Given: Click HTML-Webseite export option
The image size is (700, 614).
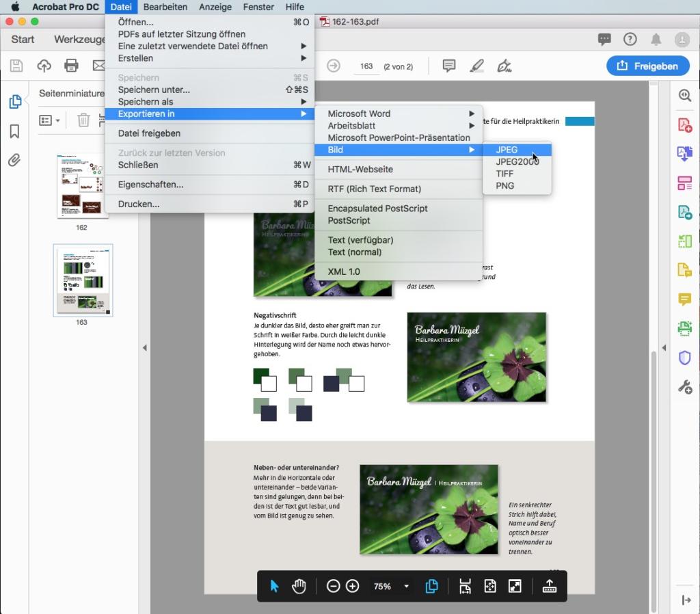Looking at the screenshot, I should click(x=360, y=170).
